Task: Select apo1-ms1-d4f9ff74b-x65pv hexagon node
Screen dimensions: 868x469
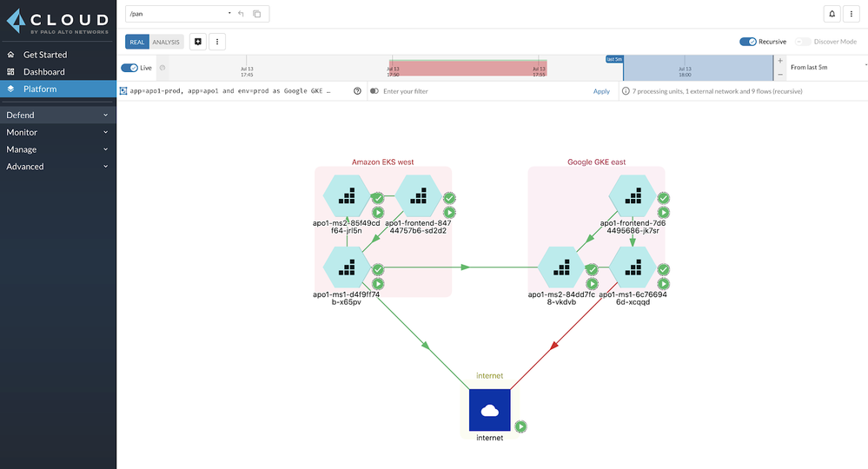Action: pyautogui.click(x=347, y=268)
